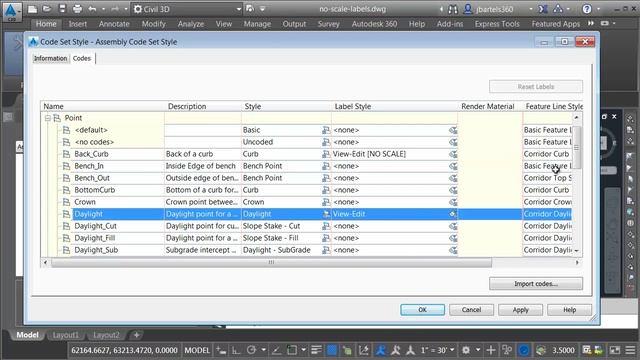Image resolution: width=640 pixels, height=360 pixels.
Task: Open the Survey ribbon tab
Action: tap(329, 24)
